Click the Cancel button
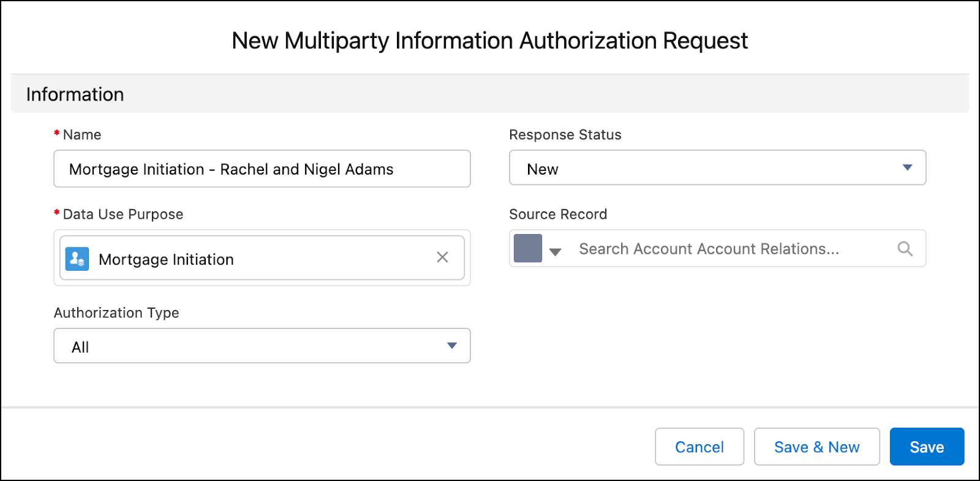The width and height of the screenshot is (980, 481). pyautogui.click(x=699, y=447)
